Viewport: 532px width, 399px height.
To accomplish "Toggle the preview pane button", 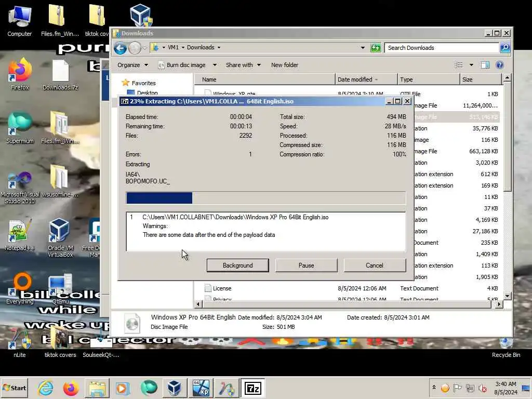I will point(485,65).
